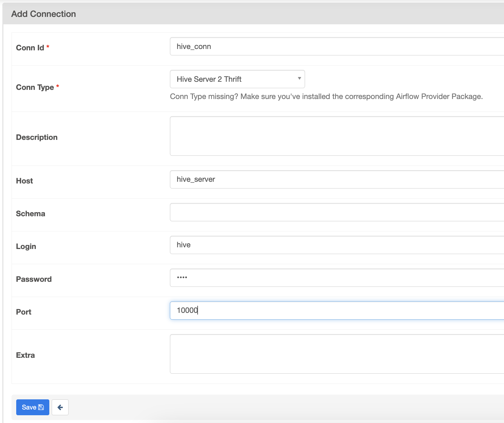
Task: Open the Conn Type dropdown
Action: pyautogui.click(x=237, y=79)
